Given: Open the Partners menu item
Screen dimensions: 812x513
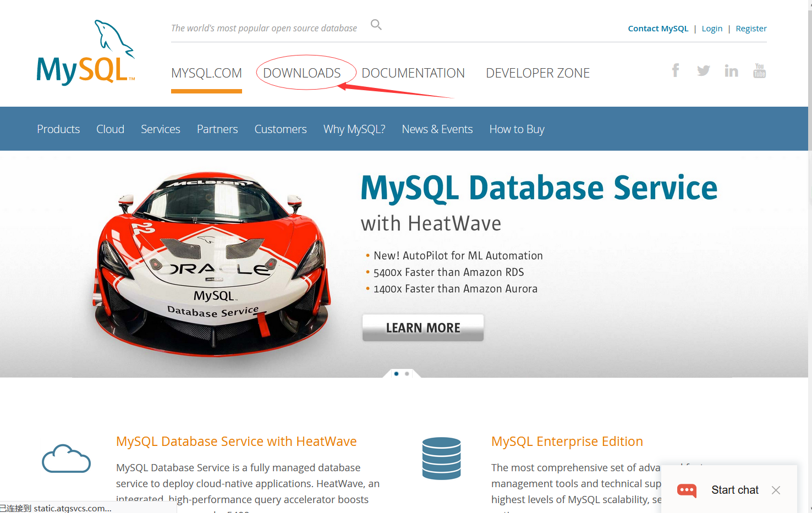Looking at the screenshot, I should tap(217, 129).
